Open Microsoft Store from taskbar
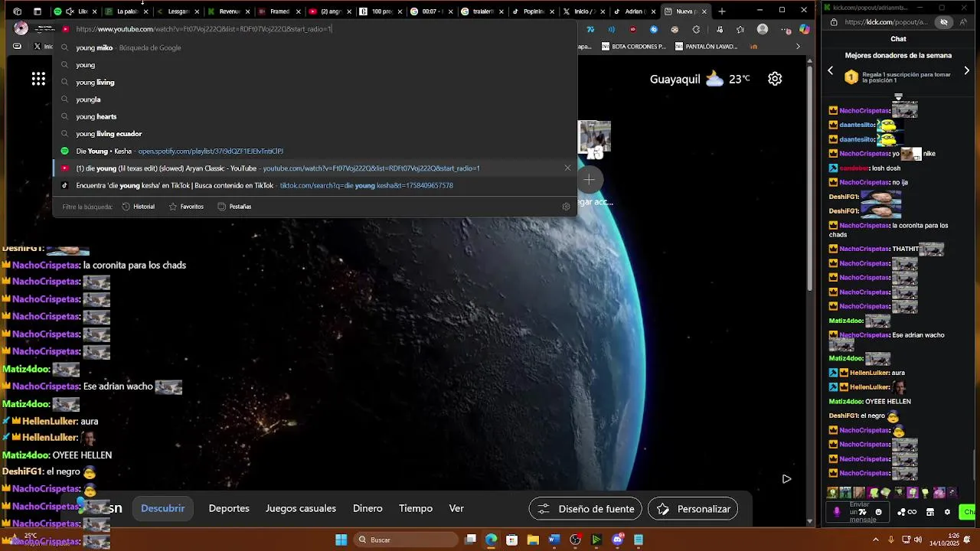 point(512,540)
